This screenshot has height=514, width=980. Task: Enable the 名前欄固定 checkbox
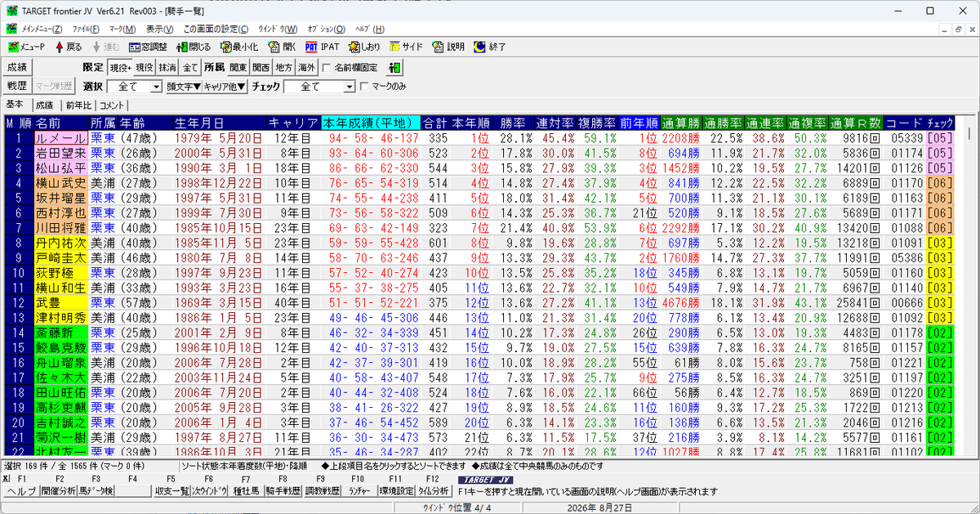327,67
